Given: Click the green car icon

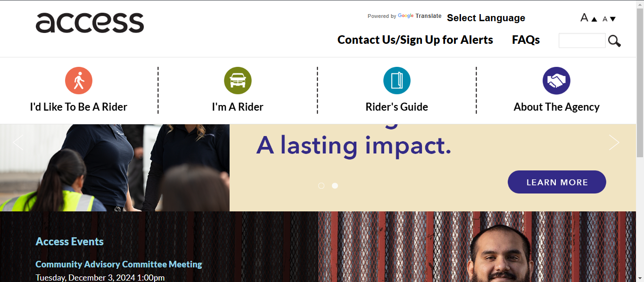Looking at the screenshot, I should [238, 81].
